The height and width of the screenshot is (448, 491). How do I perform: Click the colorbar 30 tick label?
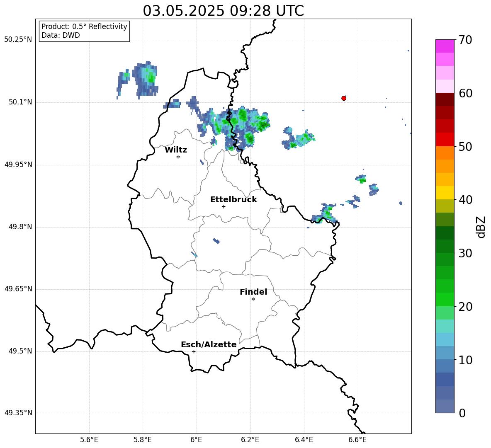(x=465, y=253)
